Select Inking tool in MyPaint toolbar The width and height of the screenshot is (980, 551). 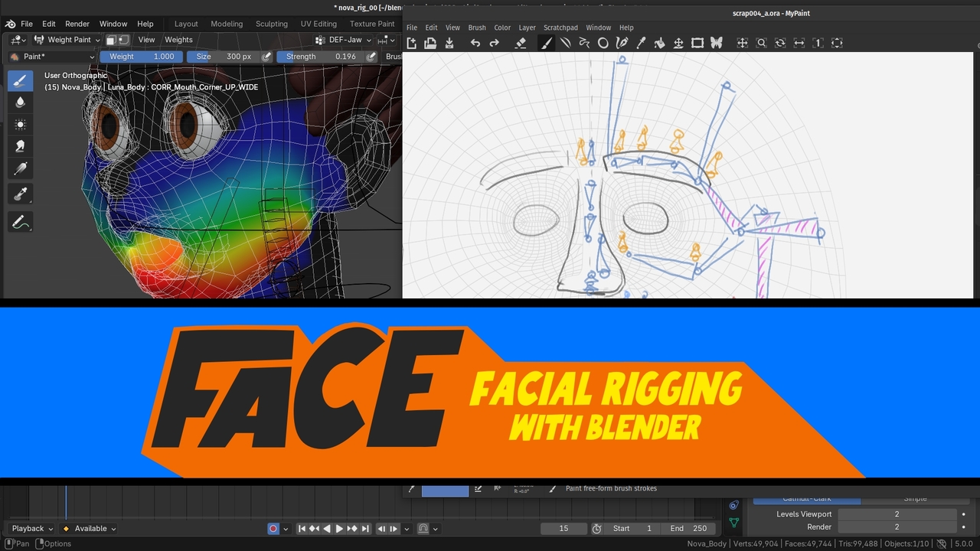(x=622, y=43)
